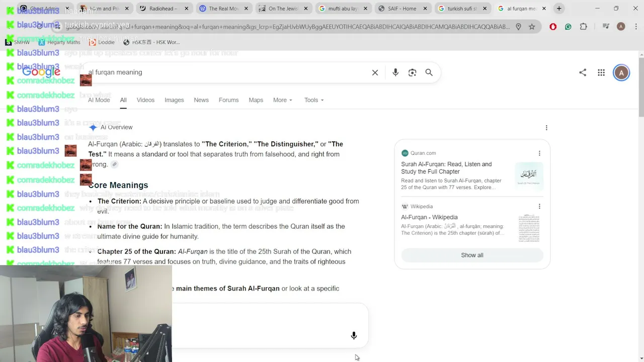
Task: Open the Quran.com result thumbnail
Action: [x=529, y=176]
